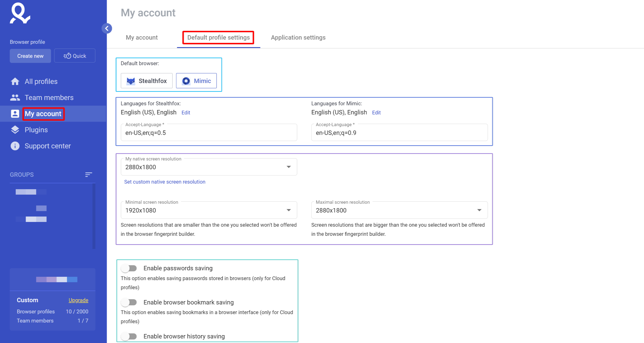This screenshot has width=644, height=343.
Task: Click the Mimic browser icon
Action: pos(186,81)
